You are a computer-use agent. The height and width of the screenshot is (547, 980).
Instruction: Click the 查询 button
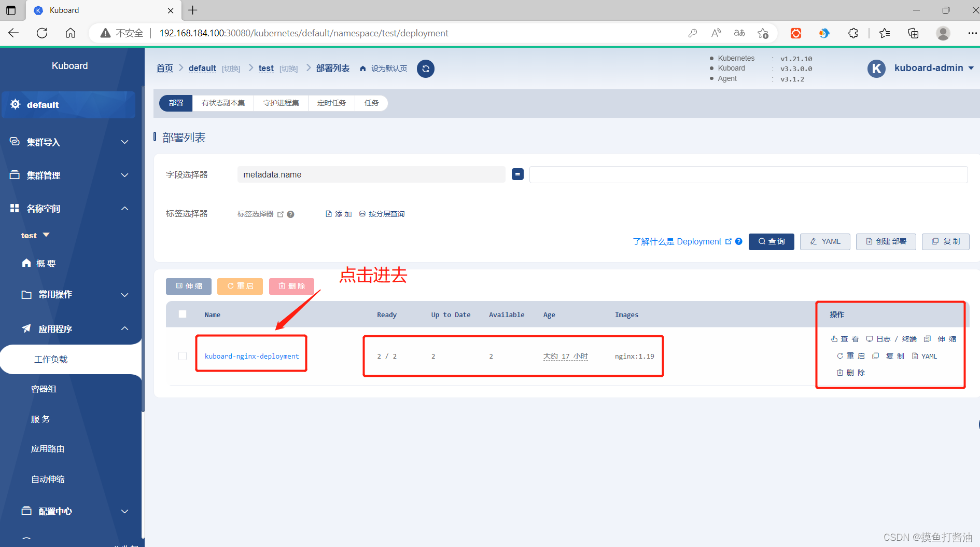772,241
